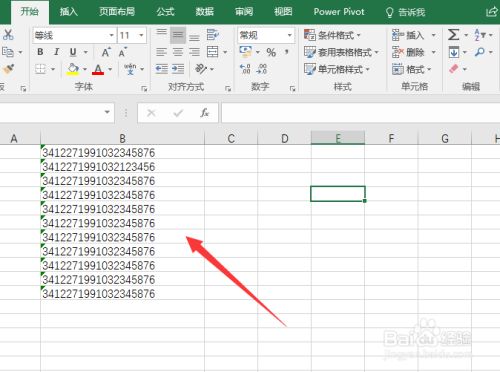
Task: Apply red font color A
Action: point(98,69)
